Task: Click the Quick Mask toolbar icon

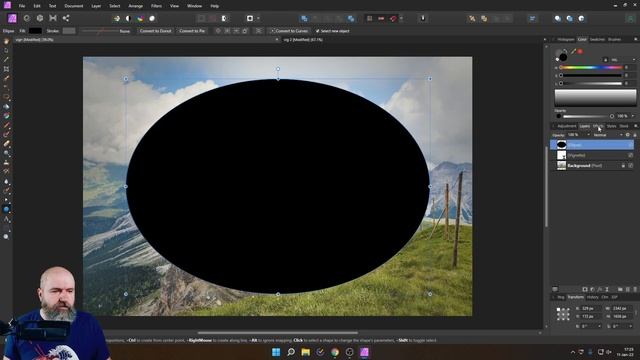Action: pos(250,18)
